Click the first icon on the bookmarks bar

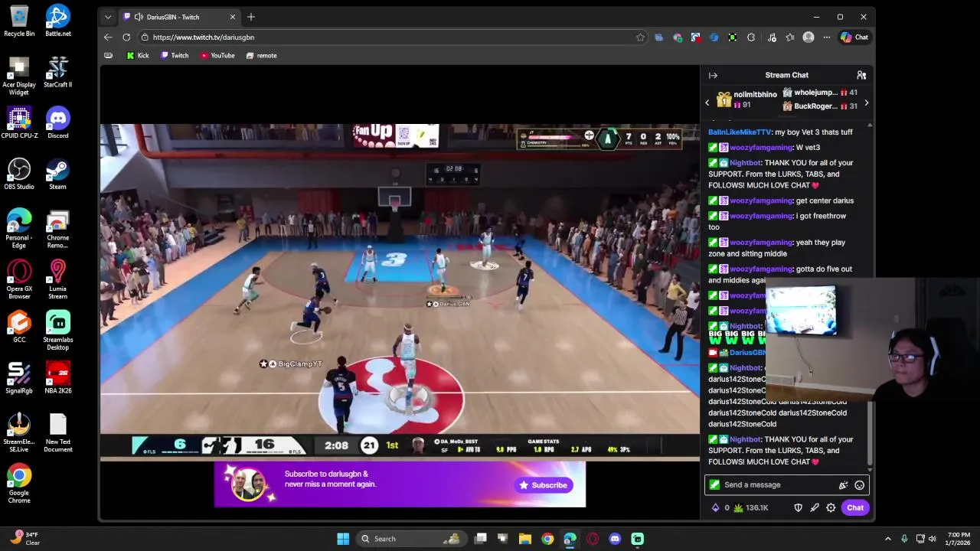tap(108, 55)
